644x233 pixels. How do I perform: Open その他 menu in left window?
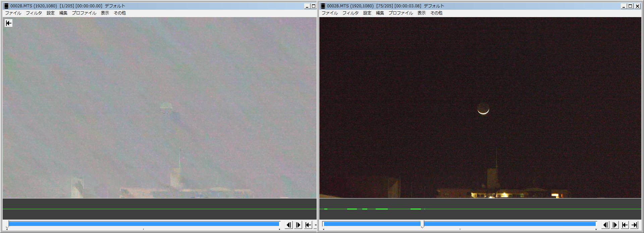[x=120, y=13]
